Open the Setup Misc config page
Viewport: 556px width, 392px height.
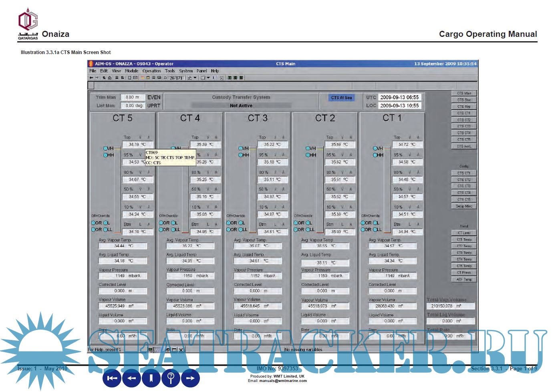point(464,206)
